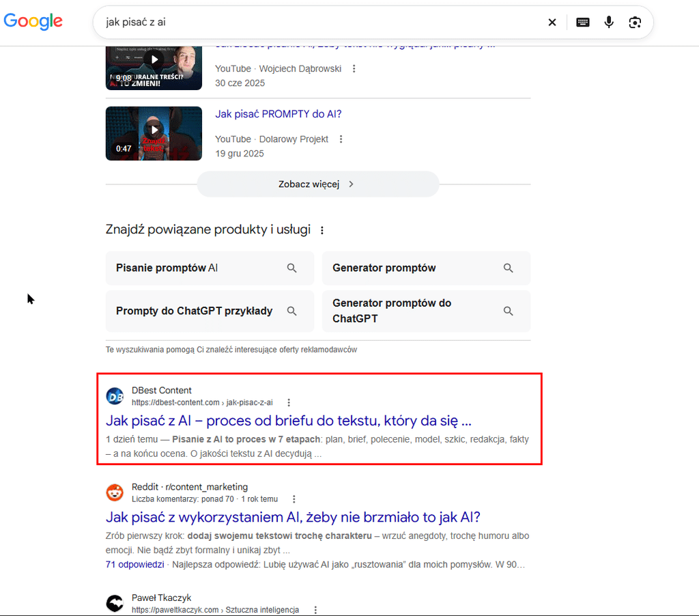Viewport: 699px width, 616px height.
Task: Search by image with camera icon
Action: click(635, 23)
